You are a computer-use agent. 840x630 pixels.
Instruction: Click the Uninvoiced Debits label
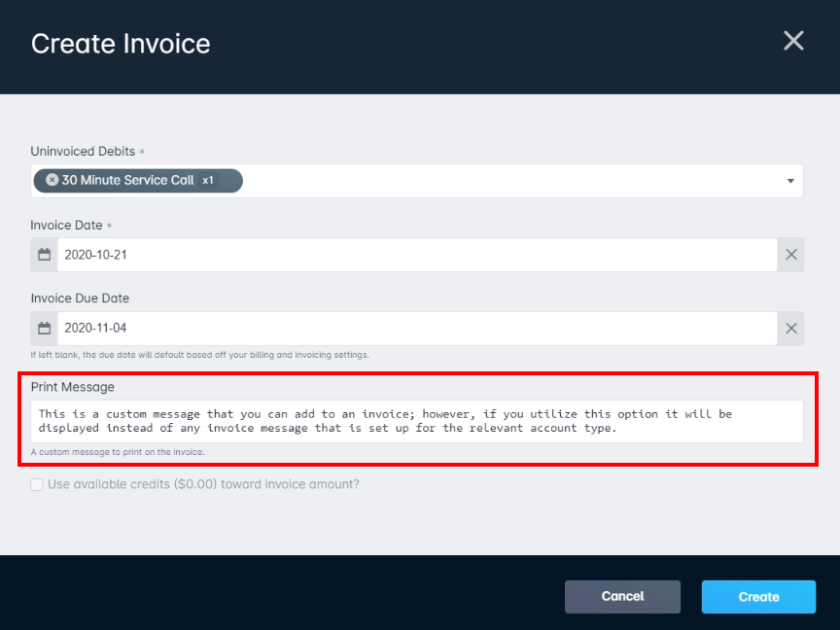pos(83,151)
